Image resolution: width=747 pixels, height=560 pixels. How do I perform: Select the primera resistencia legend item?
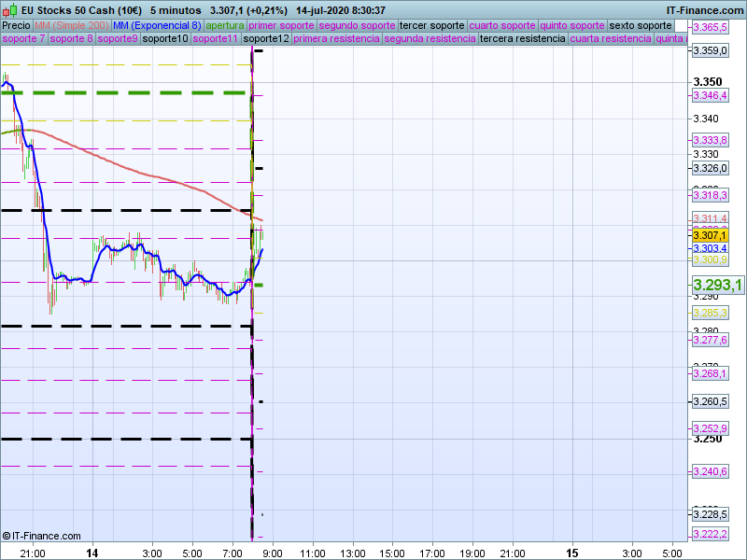(337, 39)
